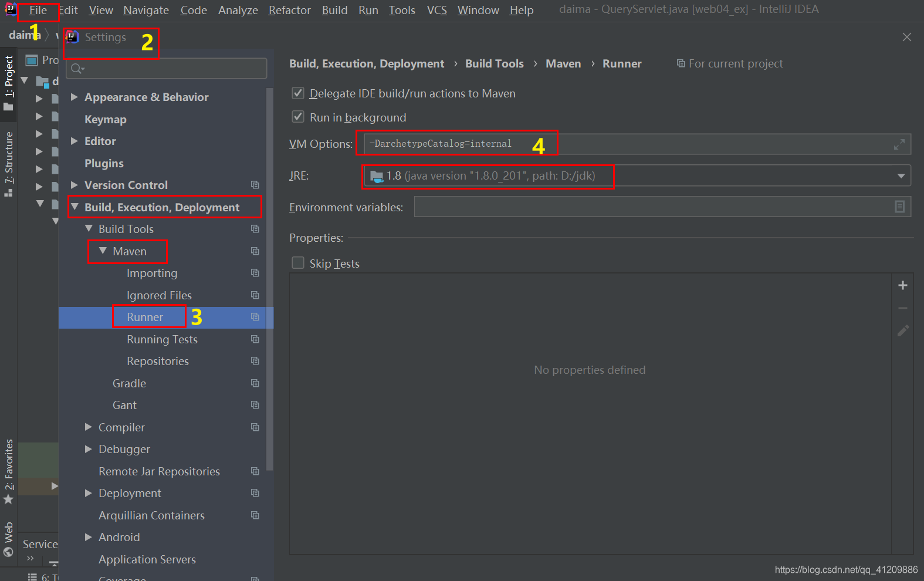Click the VM Options text field
Viewport: 924px width, 581px height.
[637, 144]
